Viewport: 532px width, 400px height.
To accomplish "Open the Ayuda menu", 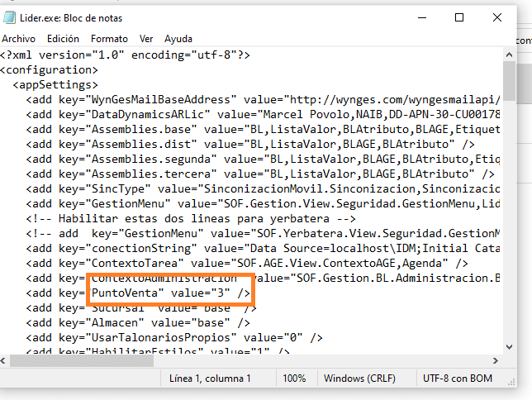I will click(x=178, y=39).
